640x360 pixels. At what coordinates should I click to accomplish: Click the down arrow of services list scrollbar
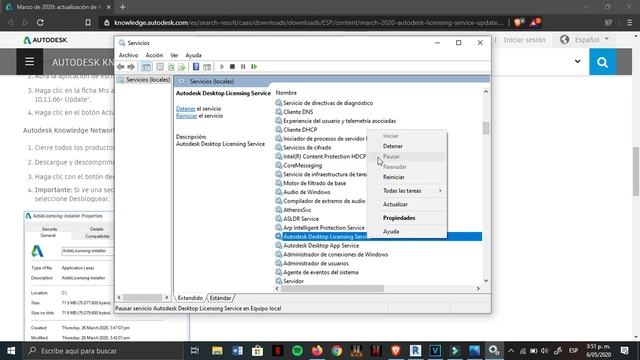486,280
